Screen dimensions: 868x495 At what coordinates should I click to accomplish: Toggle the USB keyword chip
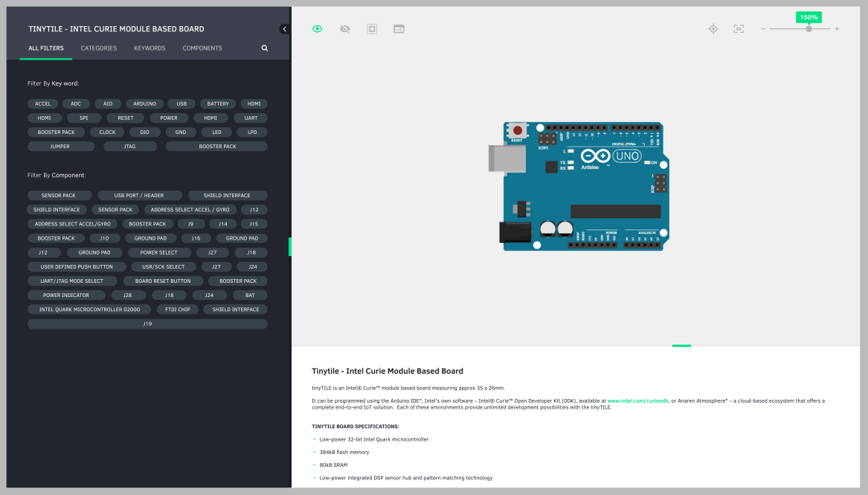(181, 103)
